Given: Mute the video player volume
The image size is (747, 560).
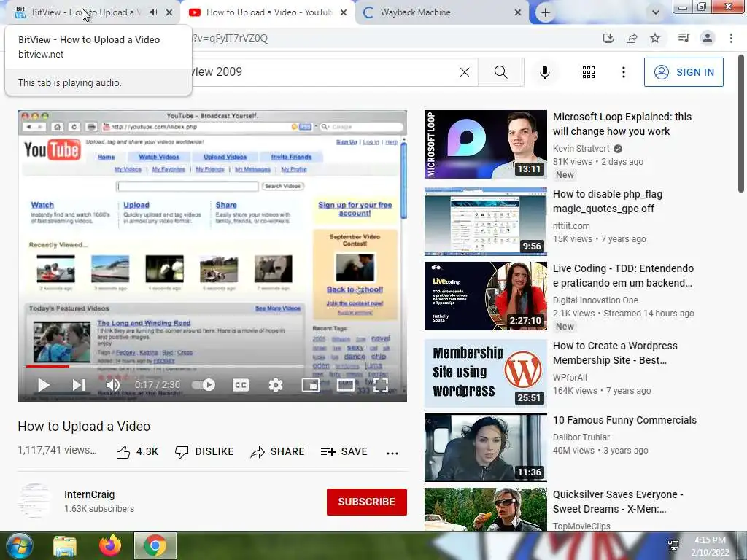Looking at the screenshot, I should coord(113,385).
